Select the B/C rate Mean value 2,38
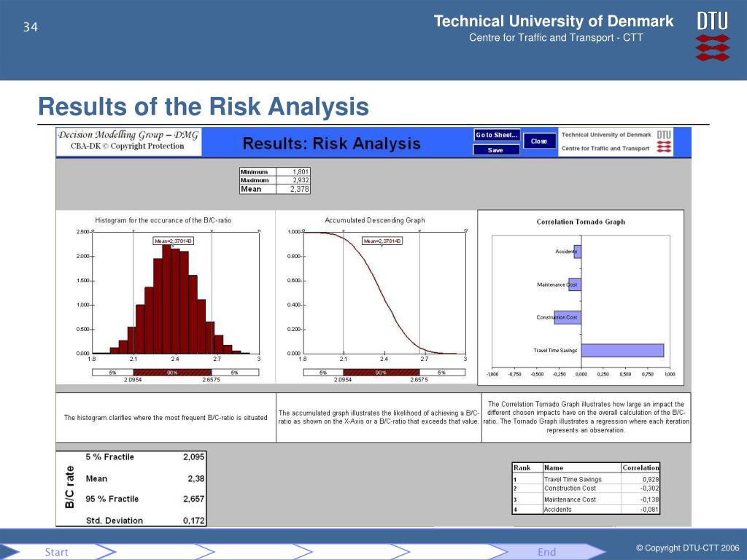The image size is (747, 560). (x=196, y=478)
